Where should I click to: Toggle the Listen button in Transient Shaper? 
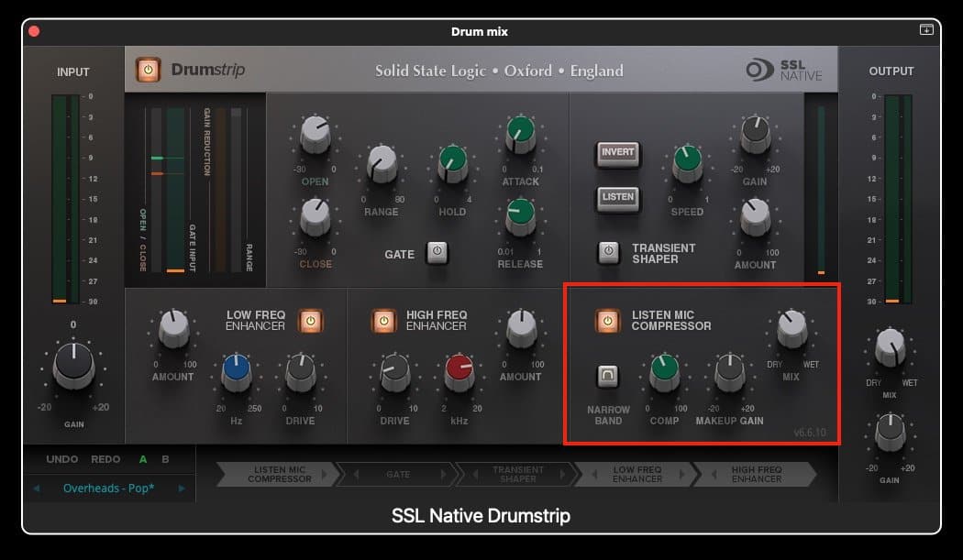pos(618,198)
